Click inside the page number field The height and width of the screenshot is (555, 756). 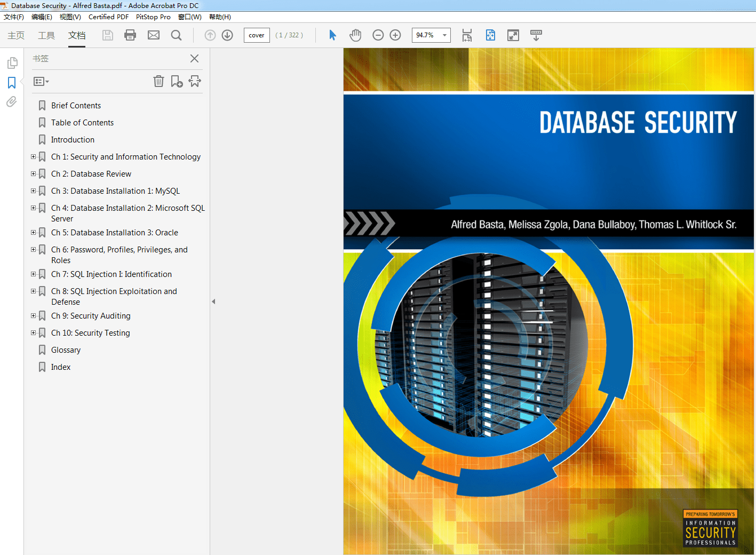(256, 35)
